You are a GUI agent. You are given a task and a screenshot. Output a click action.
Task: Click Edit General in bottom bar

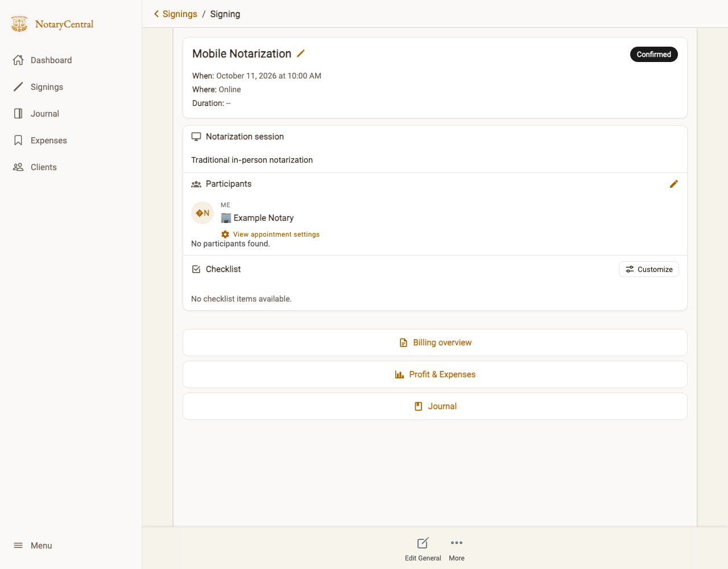point(423,550)
